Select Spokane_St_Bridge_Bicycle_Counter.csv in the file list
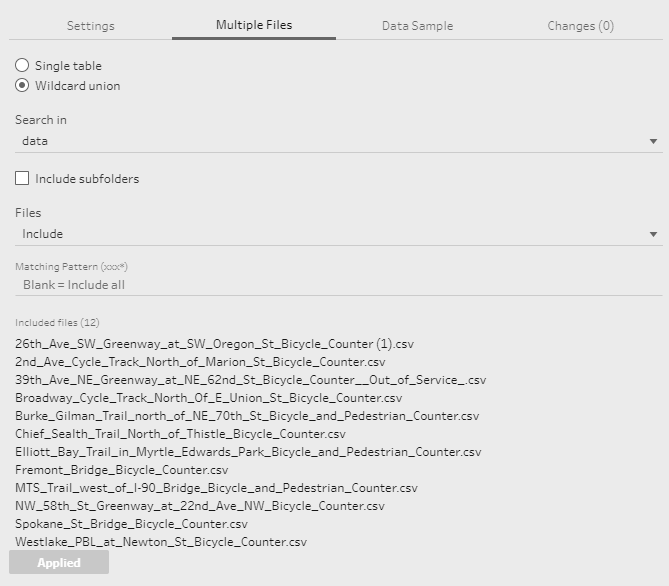 point(131,524)
